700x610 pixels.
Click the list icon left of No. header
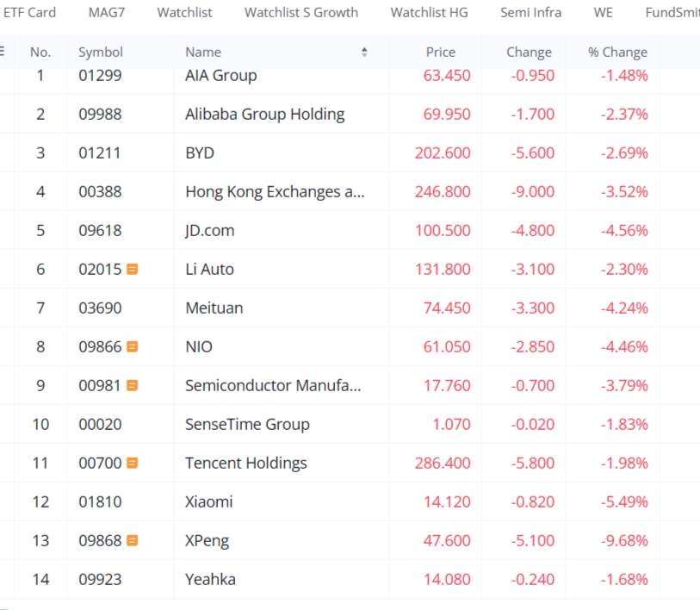pos(3,51)
